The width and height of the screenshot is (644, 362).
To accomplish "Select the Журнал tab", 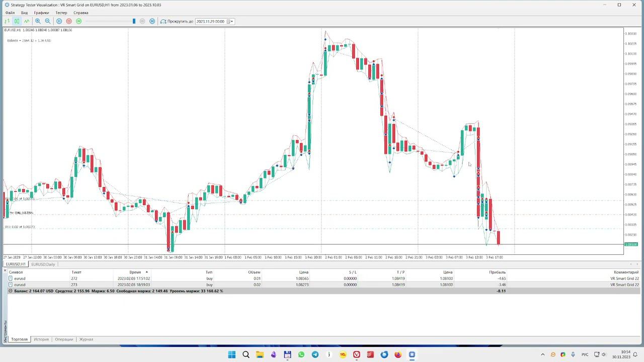I will (86, 339).
